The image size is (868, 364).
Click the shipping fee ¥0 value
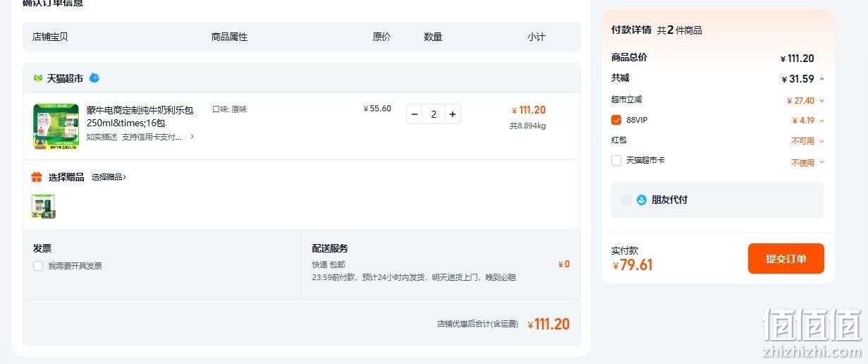tap(564, 265)
